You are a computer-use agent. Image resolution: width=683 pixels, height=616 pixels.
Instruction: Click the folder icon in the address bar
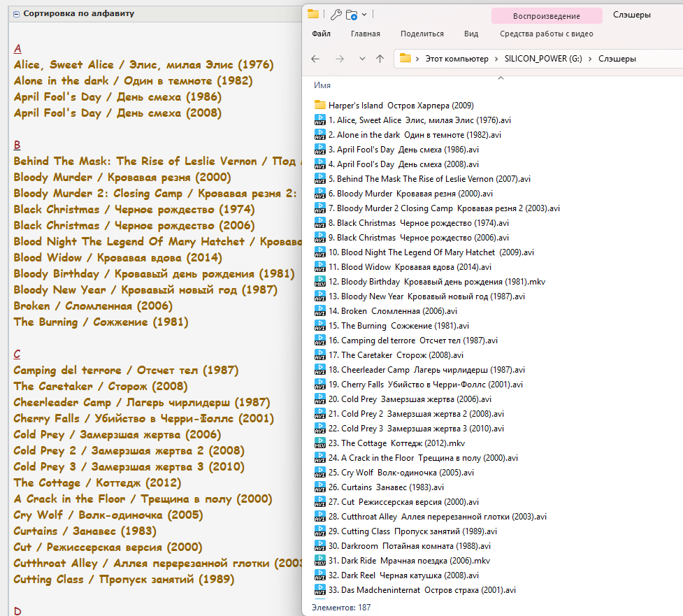point(405,58)
